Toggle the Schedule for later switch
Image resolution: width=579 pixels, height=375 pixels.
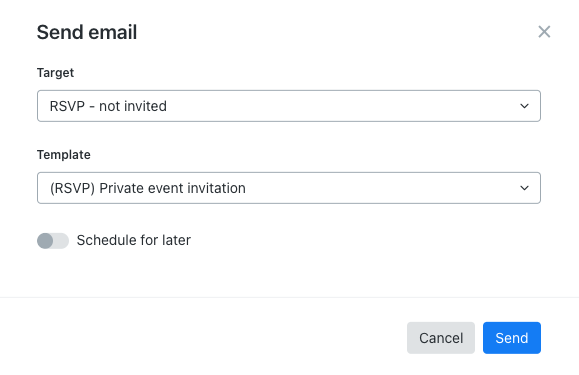coord(53,241)
